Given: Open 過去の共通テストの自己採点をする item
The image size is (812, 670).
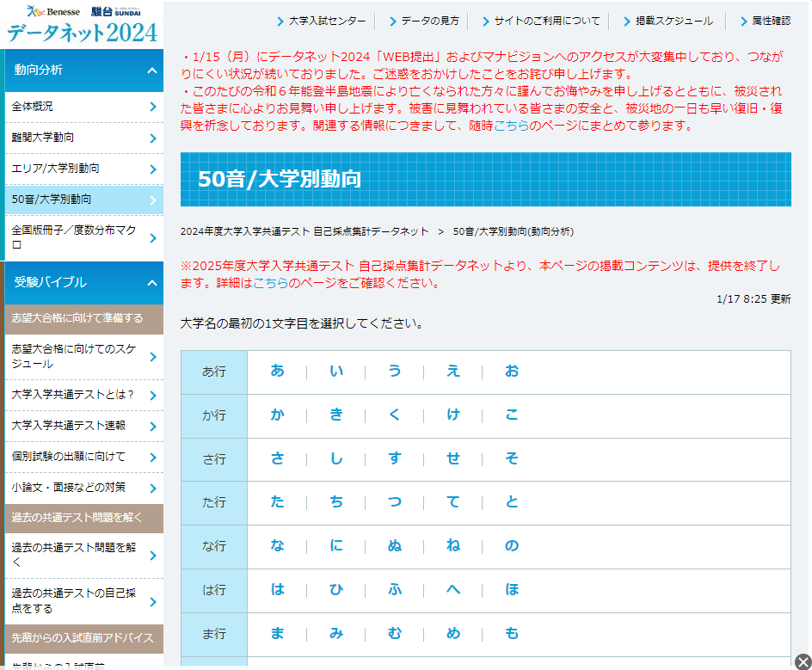Looking at the screenshot, I should 84,601.
